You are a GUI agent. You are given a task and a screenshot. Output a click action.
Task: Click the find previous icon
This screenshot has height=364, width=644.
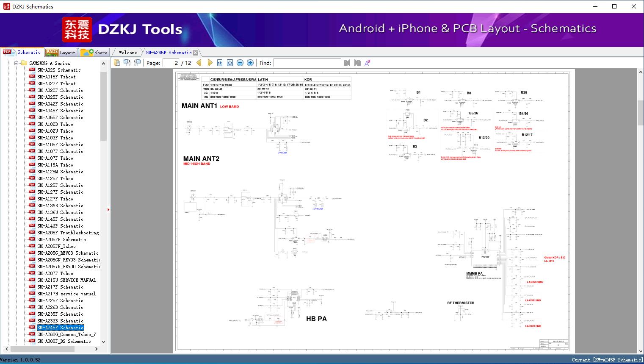pyautogui.click(x=347, y=63)
